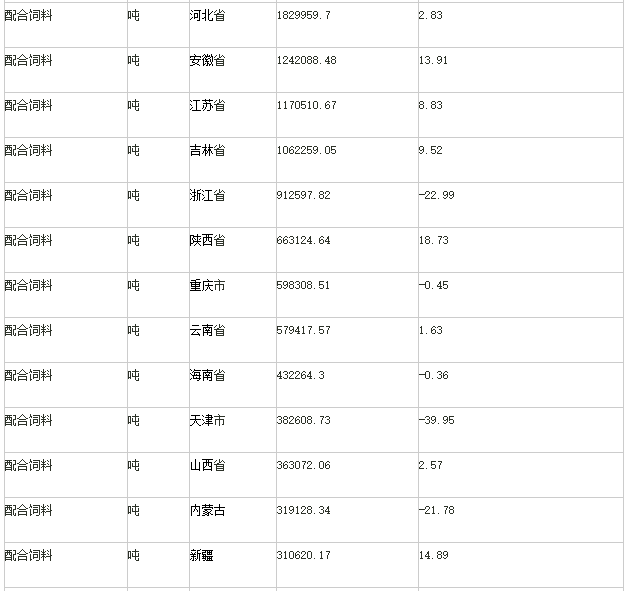Select the -22.99 growth value
628x591 pixels.
pyautogui.click(x=436, y=196)
